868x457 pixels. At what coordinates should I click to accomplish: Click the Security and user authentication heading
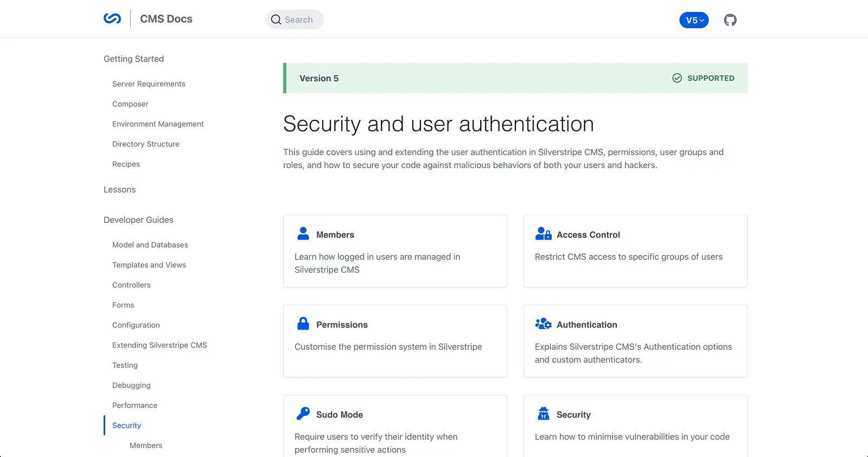(x=438, y=124)
